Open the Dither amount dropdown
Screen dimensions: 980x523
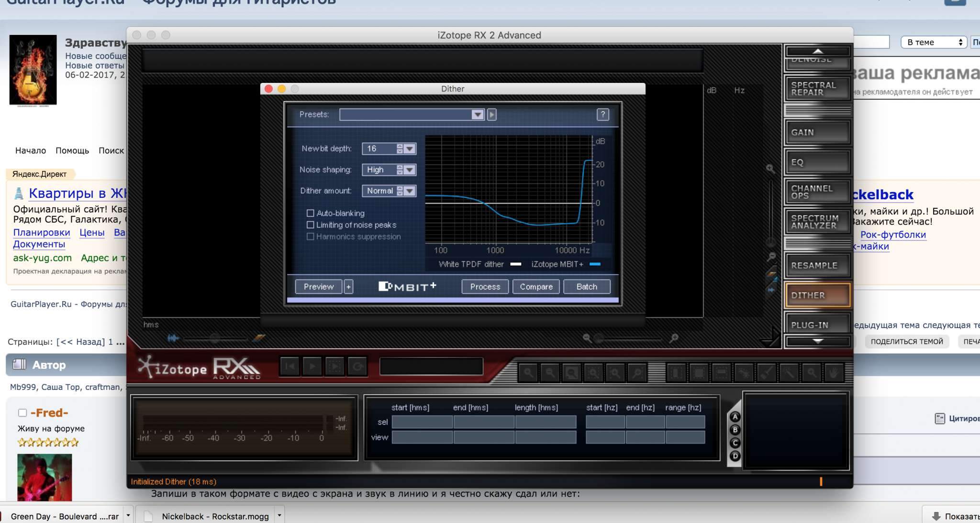[x=409, y=191]
